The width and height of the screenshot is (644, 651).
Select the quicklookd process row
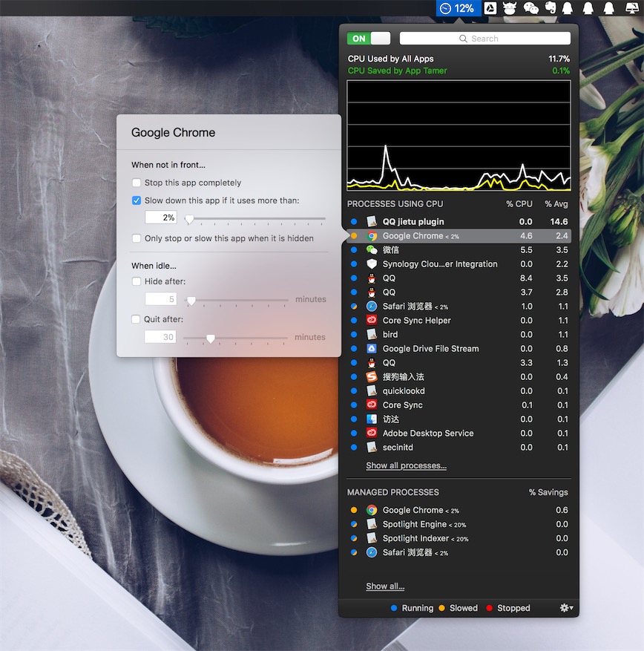(459, 390)
